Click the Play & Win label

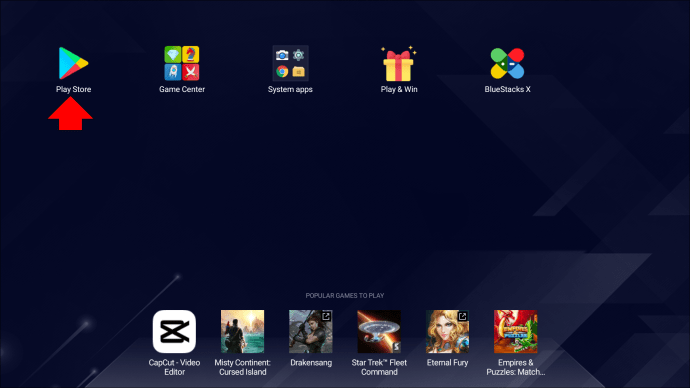[x=399, y=89]
